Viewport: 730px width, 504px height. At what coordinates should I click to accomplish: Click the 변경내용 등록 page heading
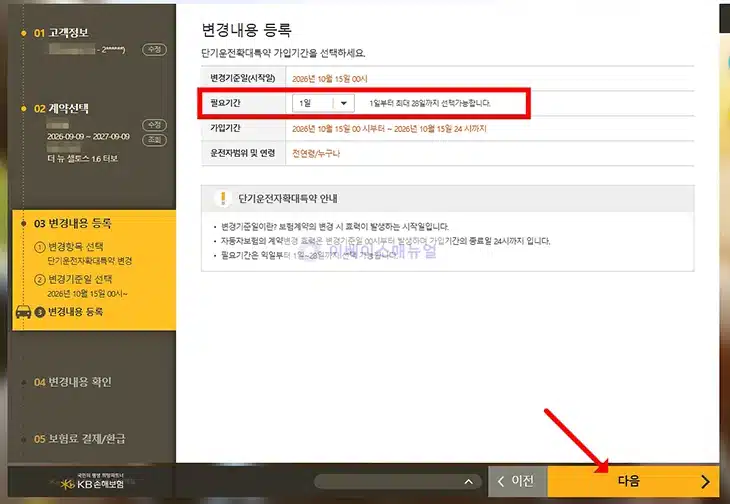(246, 30)
